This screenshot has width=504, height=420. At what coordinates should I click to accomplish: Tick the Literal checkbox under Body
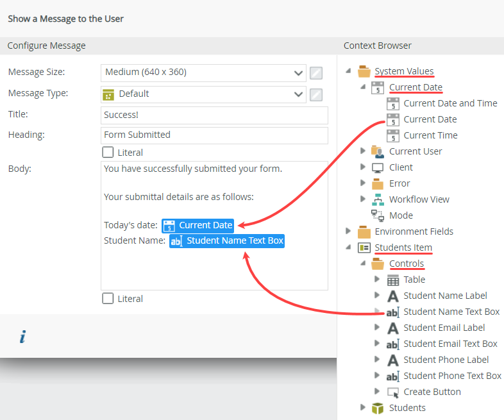click(x=108, y=298)
